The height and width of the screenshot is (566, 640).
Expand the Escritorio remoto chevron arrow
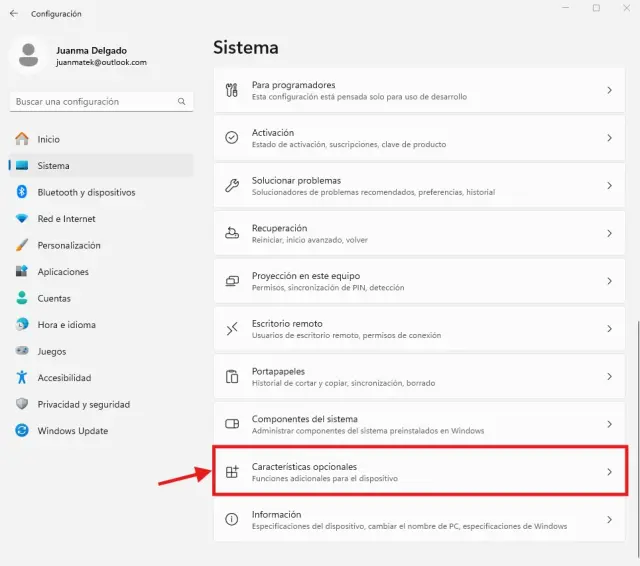(x=609, y=329)
